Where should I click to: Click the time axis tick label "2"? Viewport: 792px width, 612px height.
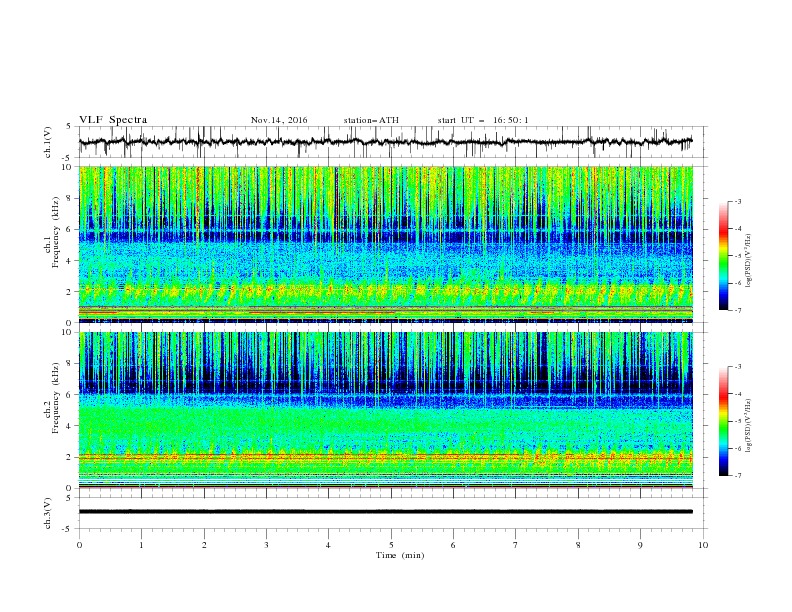(x=204, y=545)
